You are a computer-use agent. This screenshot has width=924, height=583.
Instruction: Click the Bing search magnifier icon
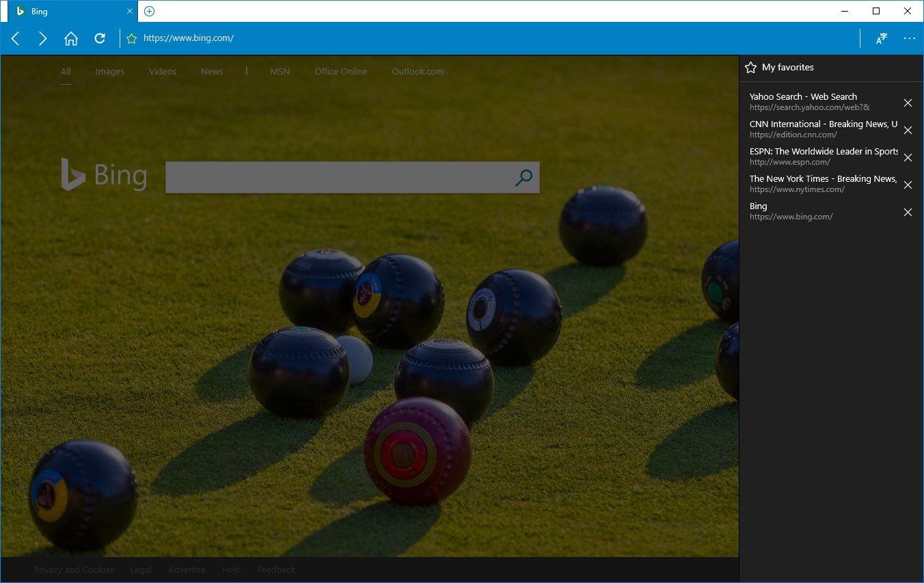[x=524, y=178]
